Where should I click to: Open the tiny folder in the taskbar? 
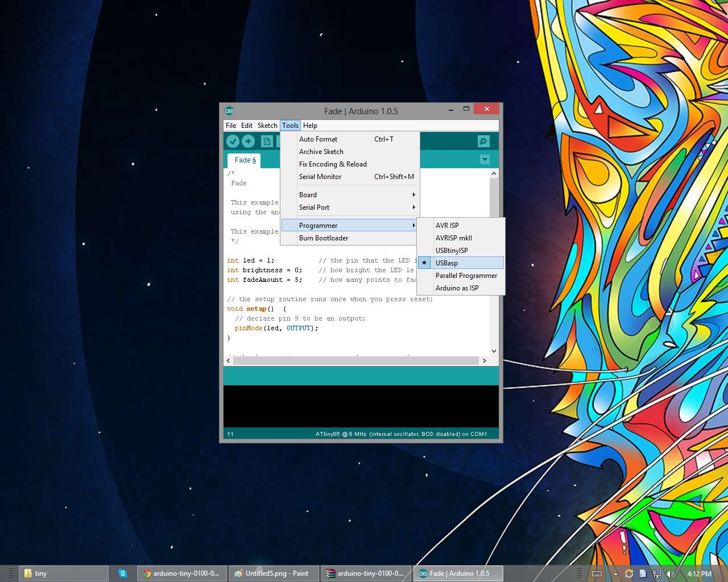tap(64, 573)
